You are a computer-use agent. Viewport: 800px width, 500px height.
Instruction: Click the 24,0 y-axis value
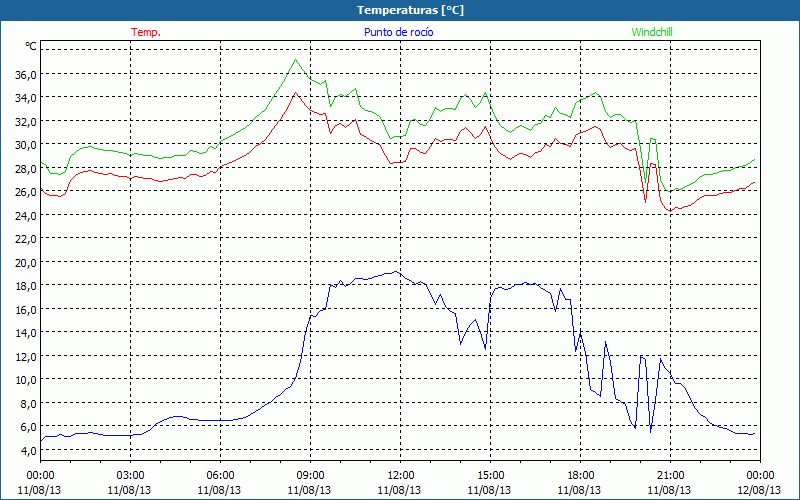pyautogui.click(x=26, y=216)
